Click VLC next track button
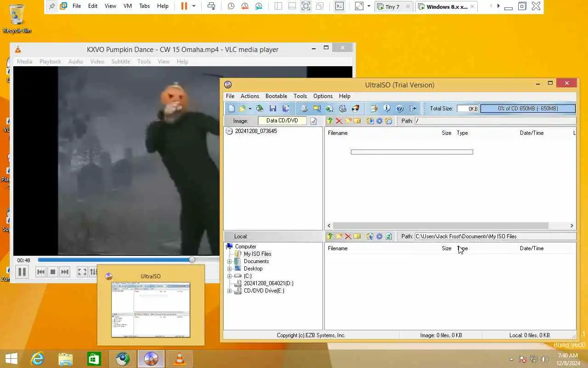 click(x=65, y=272)
